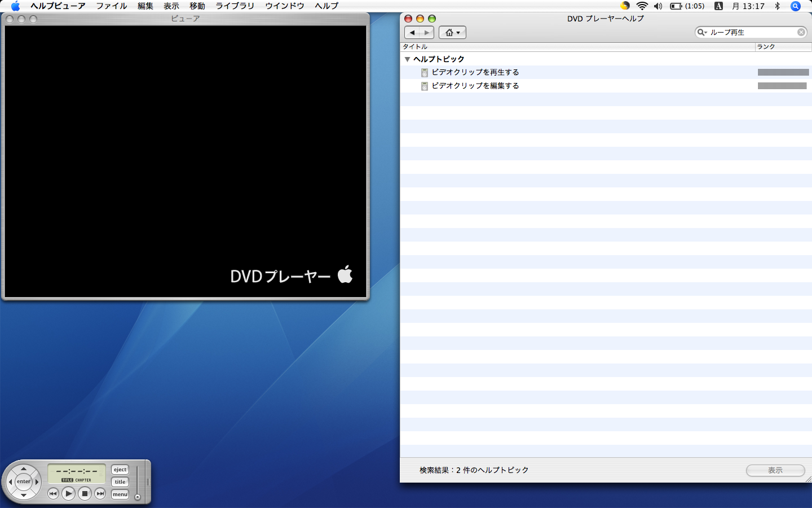The width and height of the screenshot is (812, 508).
Task: Click the Help Viewer window resize corner
Action: [x=807, y=479]
